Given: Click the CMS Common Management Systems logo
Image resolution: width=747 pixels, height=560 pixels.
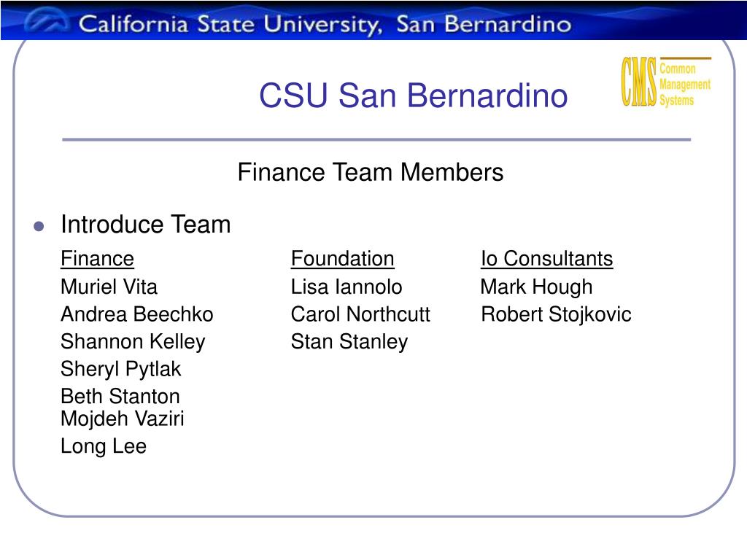Looking at the screenshot, I should click(666, 82).
